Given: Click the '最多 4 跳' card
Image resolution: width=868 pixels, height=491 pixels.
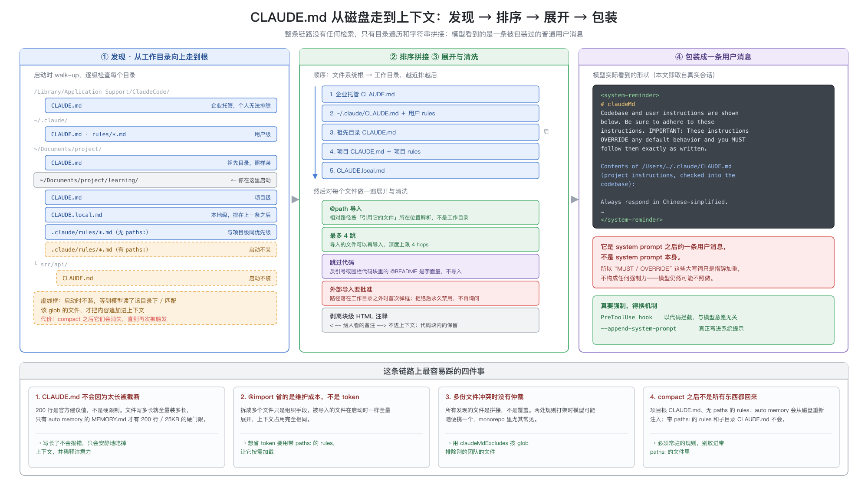Looking at the screenshot, I should point(431,239).
